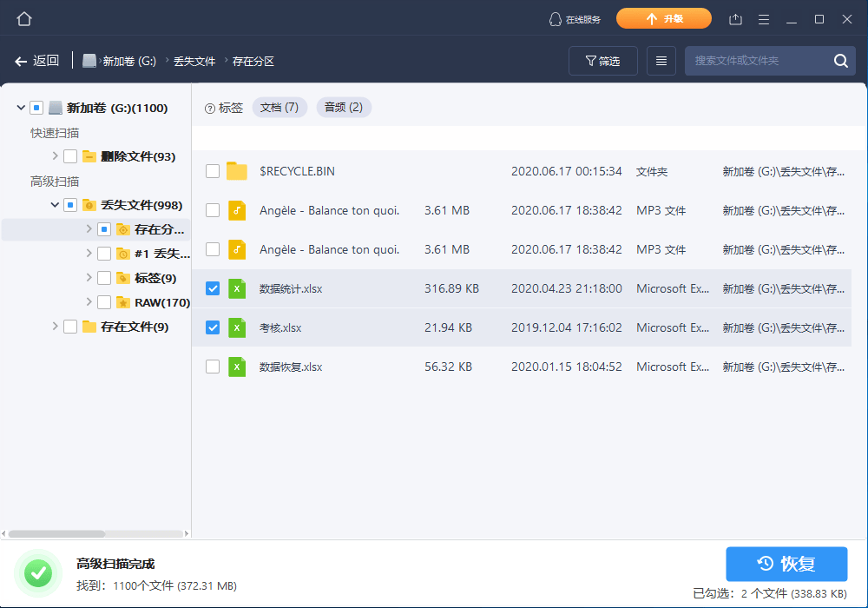This screenshot has width=868, height=608.
Task: Expand the 删除文件(93) node
Action: 55,156
